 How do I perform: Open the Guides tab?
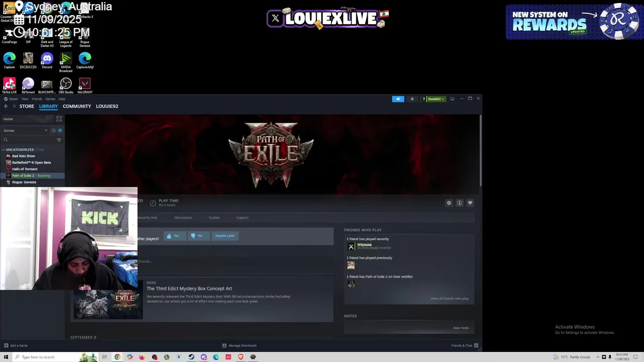214,218
